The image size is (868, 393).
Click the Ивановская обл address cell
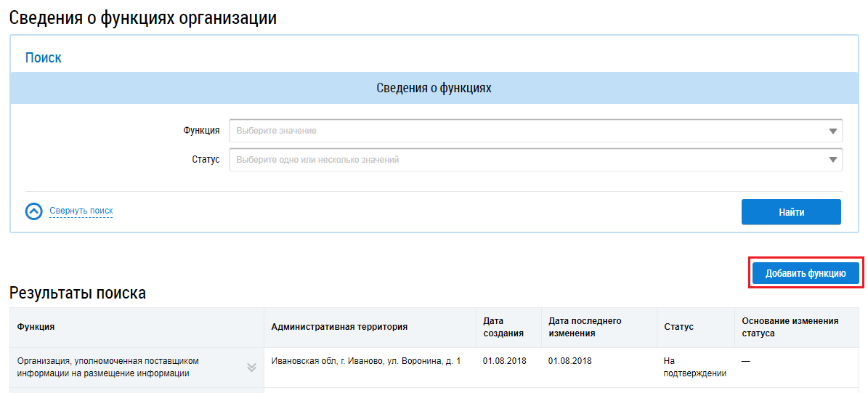click(365, 361)
